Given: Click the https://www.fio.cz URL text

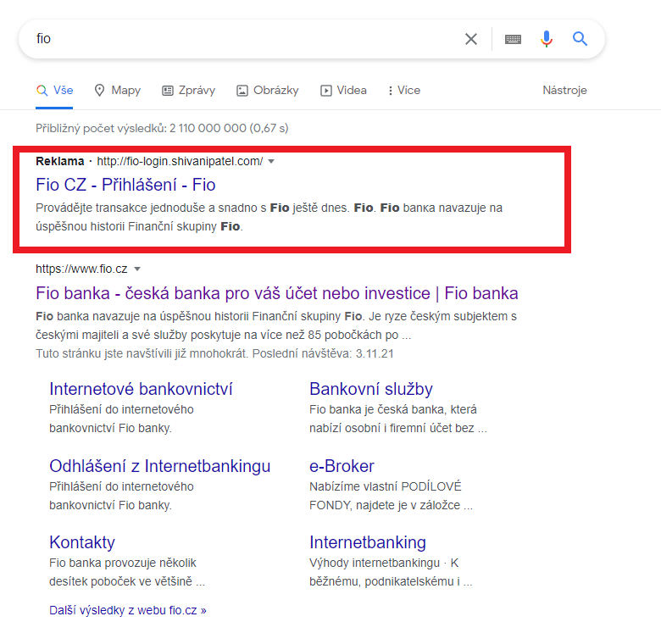Looking at the screenshot, I should tap(81, 269).
